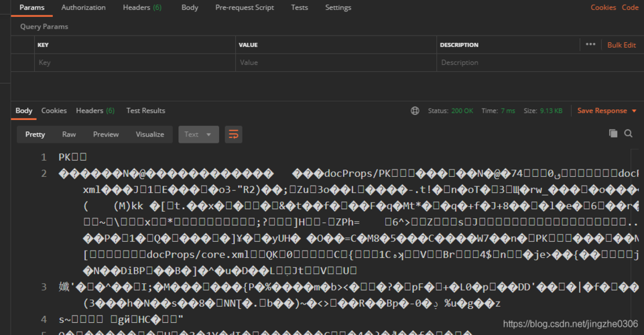Image resolution: width=644 pixels, height=335 pixels.
Task: Select the Preview response view
Action: tap(106, 135)
